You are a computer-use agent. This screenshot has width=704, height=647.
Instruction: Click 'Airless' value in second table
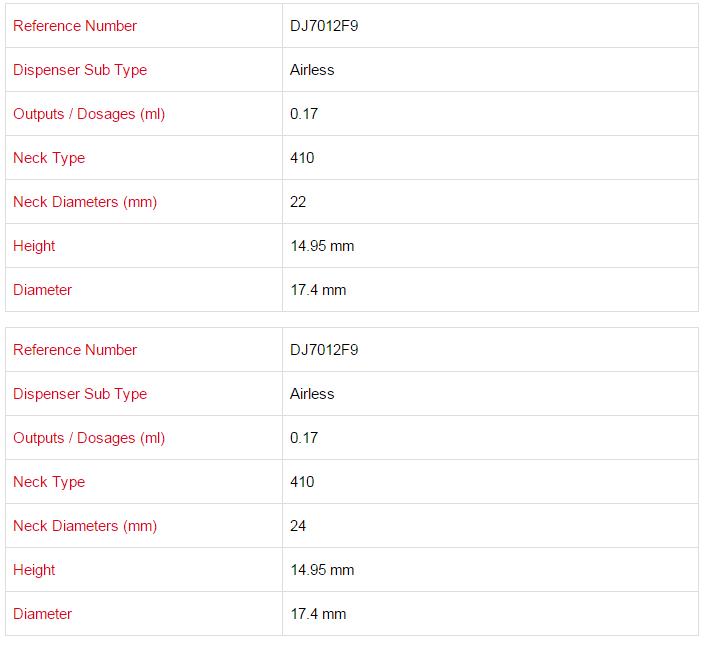312,394
